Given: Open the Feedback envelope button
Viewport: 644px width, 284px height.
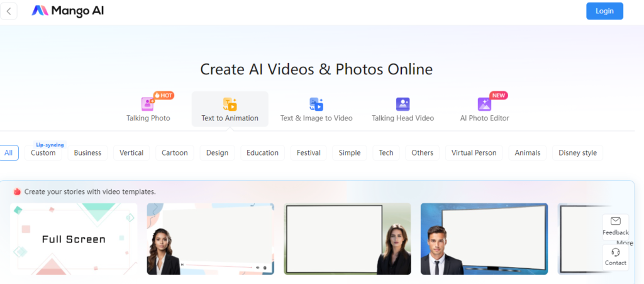Looking at the screenshot, I should tap(616, 226).
